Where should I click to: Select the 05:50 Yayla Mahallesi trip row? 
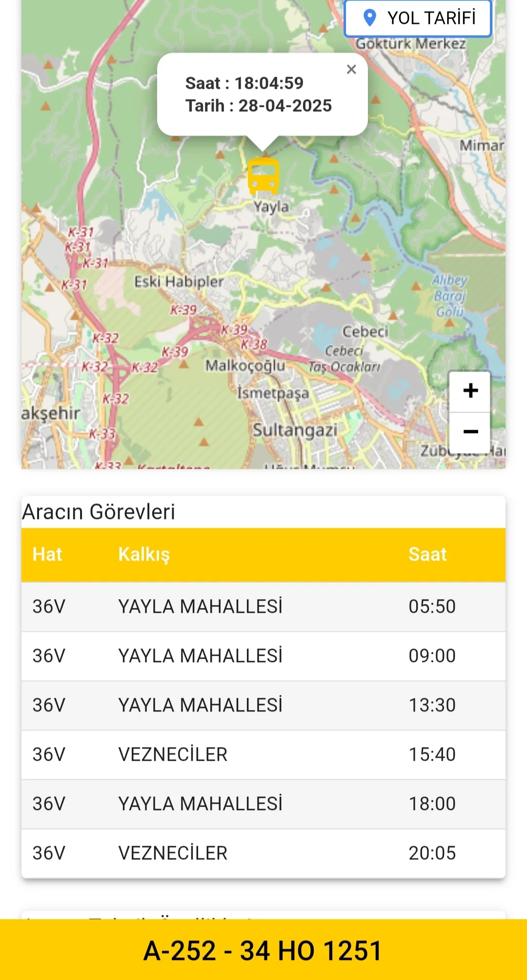pyautogui.click(x=263, y=606)
